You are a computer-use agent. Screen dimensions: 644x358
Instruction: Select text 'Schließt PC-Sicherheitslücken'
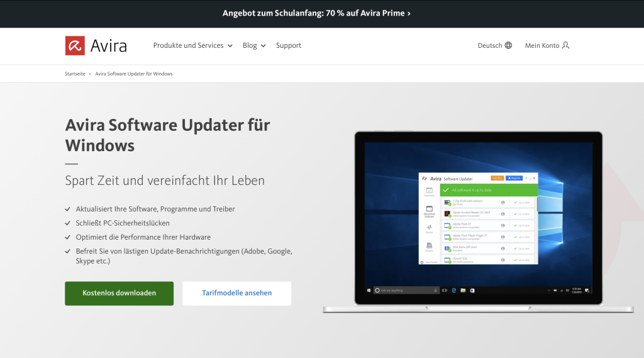(123, 223)
